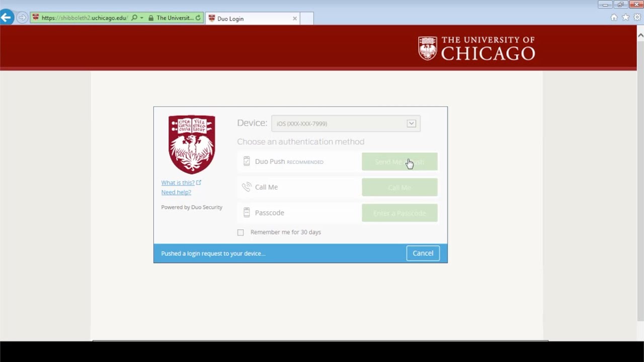The image size is (644, 362).
Task: Click 'Choose an authentication method' text
Action: 301,142
